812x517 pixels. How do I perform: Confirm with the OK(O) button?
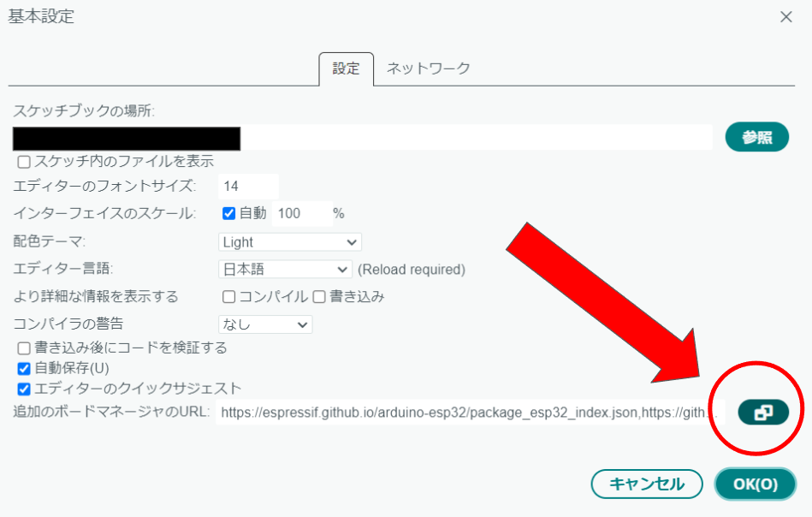pos(755,484)
